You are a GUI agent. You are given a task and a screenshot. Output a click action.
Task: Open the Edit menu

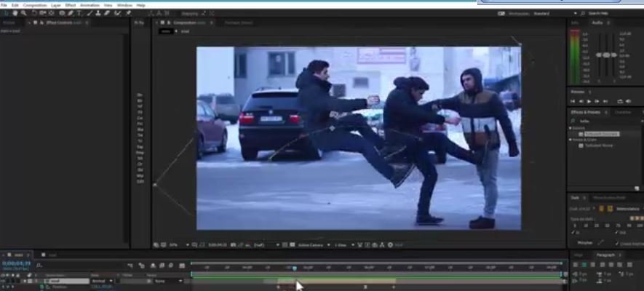(15, 5)
